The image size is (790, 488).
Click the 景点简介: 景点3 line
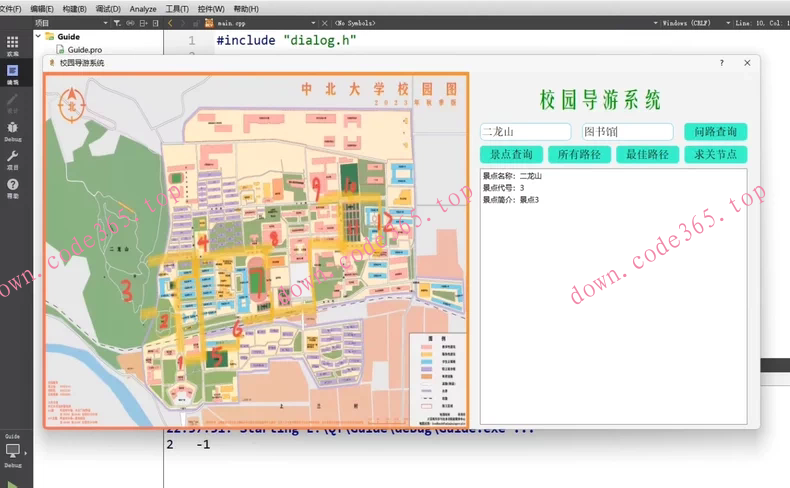511,200
